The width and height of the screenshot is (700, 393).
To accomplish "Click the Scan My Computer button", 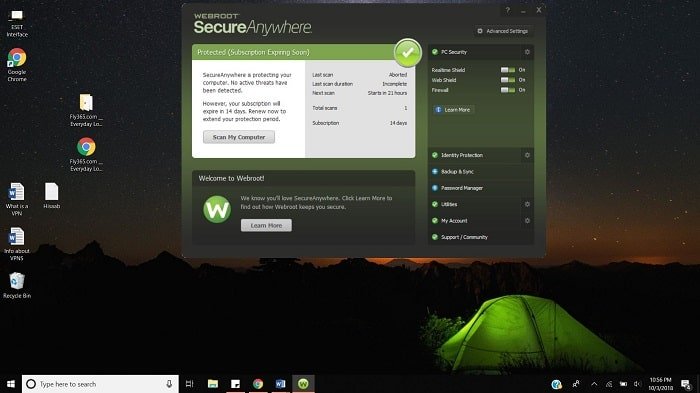I will (239, 137).
